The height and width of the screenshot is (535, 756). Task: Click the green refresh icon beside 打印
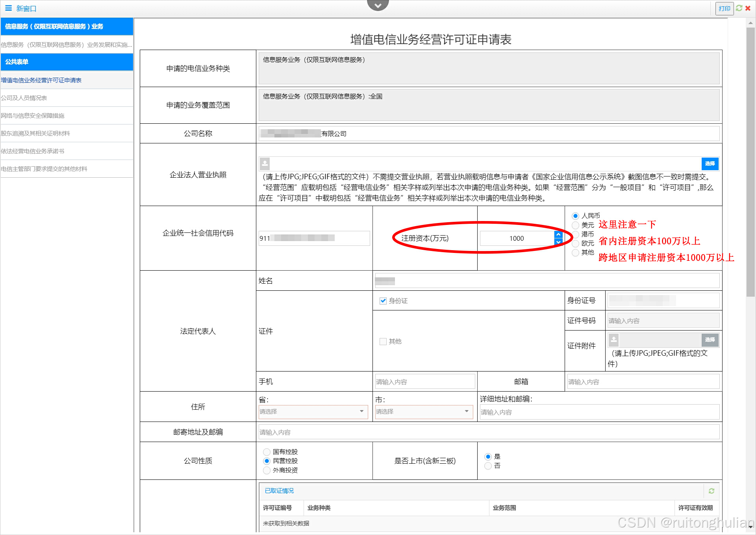(739, 8)
